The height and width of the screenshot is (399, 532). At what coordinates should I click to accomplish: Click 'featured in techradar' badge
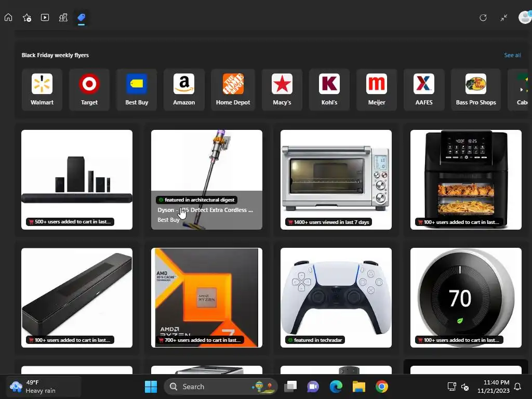tap(315, 340)
